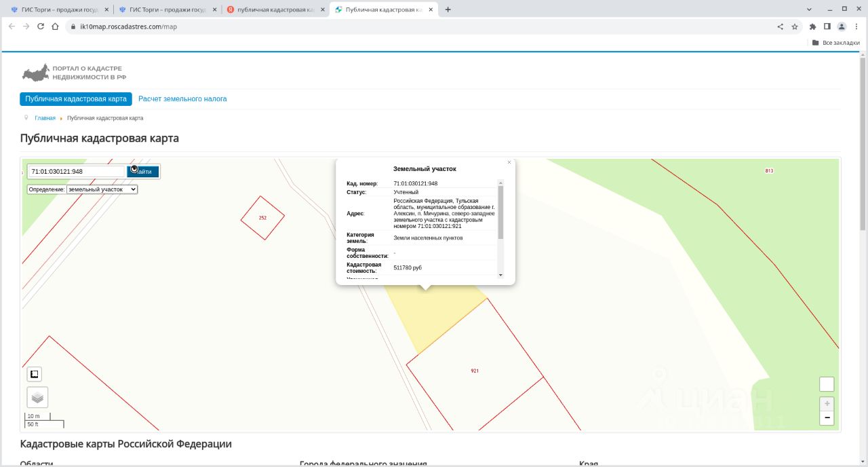Click the Найти search button

click(143, 172)
